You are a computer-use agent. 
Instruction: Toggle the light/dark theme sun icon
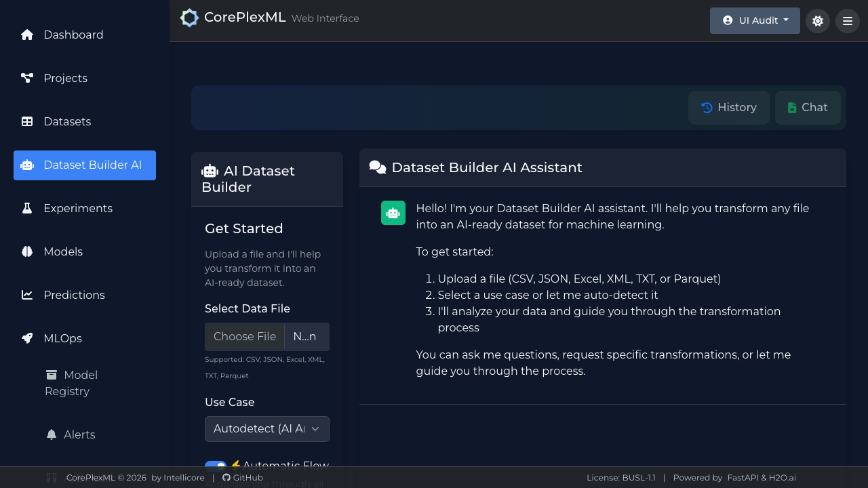pyautogui.click(x=817, y=21)
